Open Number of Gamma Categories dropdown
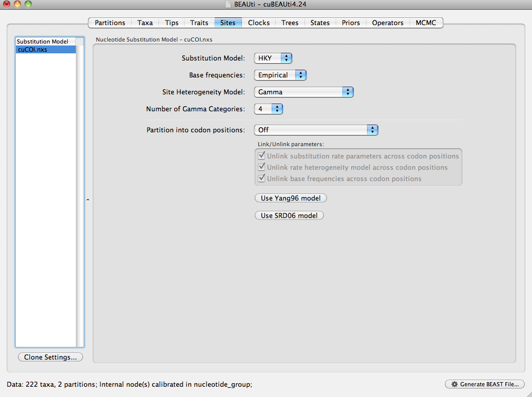Viewport: 532px width, 397px height. tap(268, 109)
